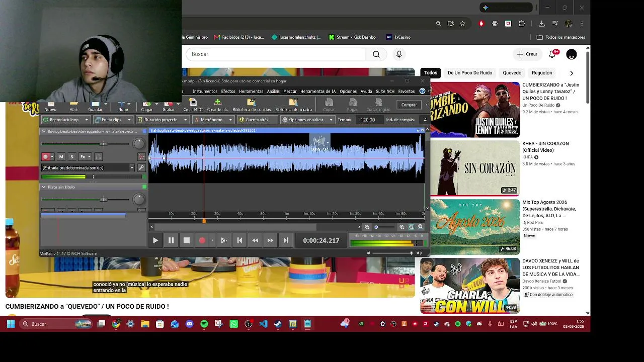Collapse the Pista sin título track
This screenshot has width=644, height=362.
point(44,187)
